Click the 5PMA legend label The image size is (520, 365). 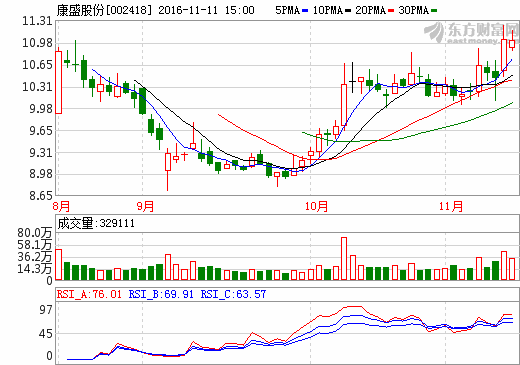287,10
